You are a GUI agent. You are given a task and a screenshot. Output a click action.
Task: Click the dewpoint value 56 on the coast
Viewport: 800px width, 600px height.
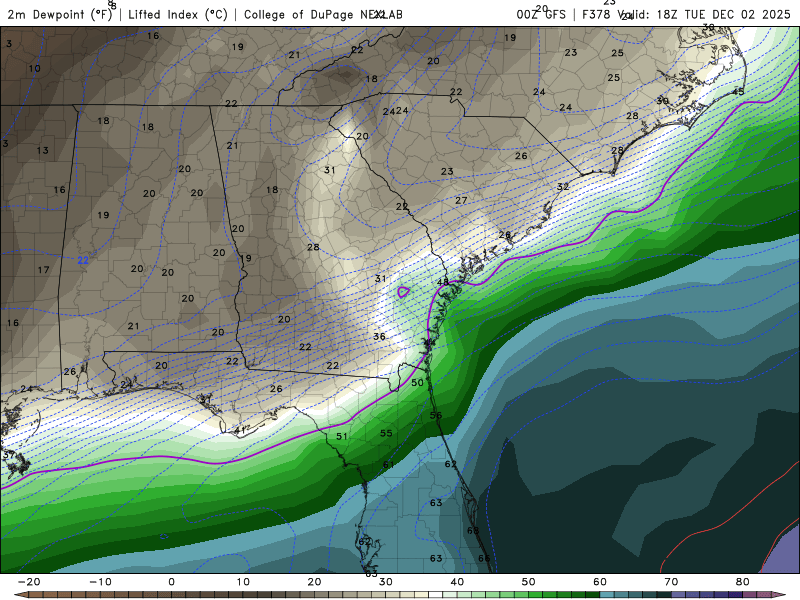[436, 415]
